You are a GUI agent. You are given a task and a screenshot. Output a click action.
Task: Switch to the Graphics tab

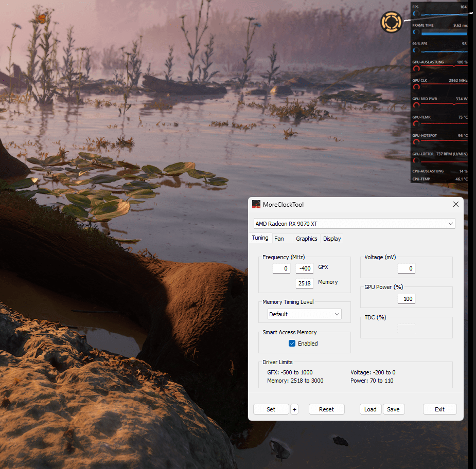coord(307,239)
